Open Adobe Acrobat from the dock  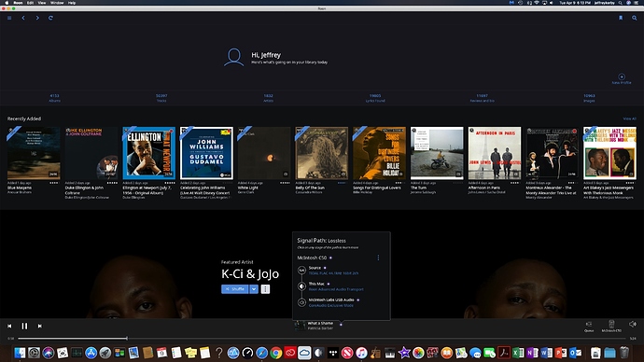[504, 353]
